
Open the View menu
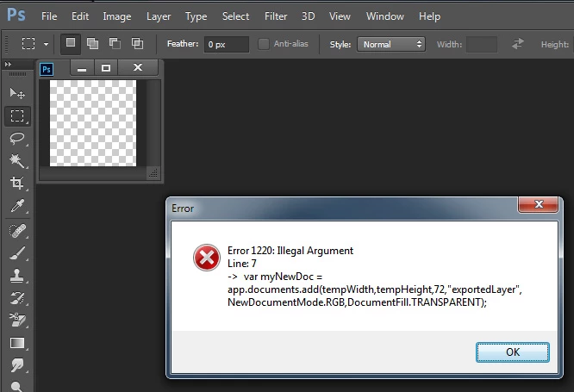(340, 16)
